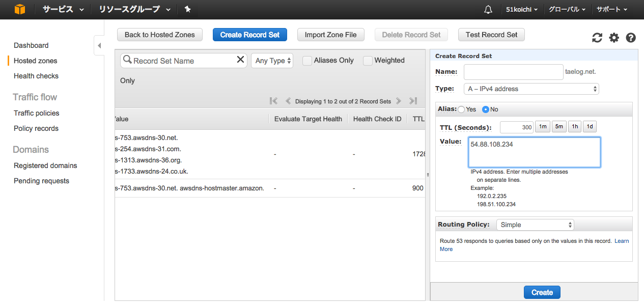Viewport: 644px width, 305px height.
Task: Open the サービス menu
Action: coord(63,9)
